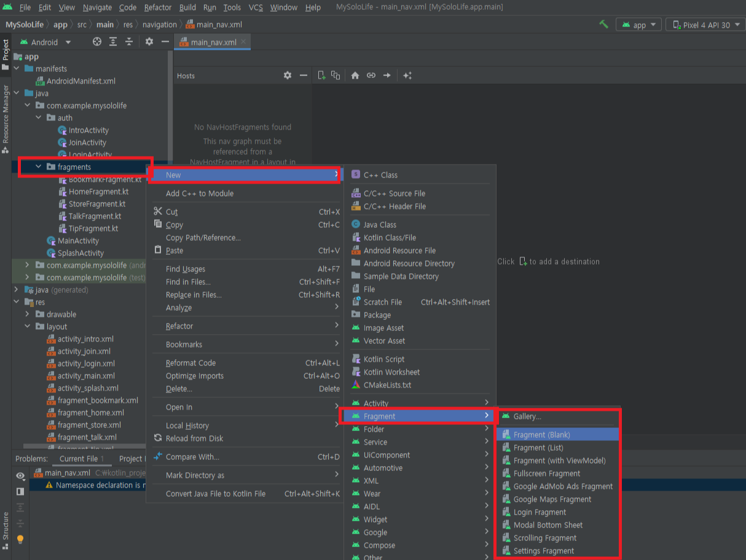Viewport: 746px width, 560px height.
Task: Click the deep link chain icon
Action: [371, 76]
